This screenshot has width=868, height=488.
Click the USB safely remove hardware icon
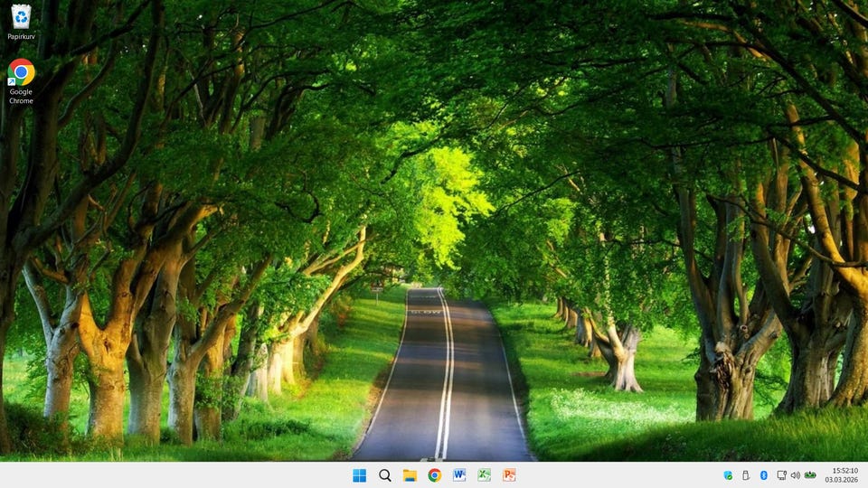[x=746, y=475]
